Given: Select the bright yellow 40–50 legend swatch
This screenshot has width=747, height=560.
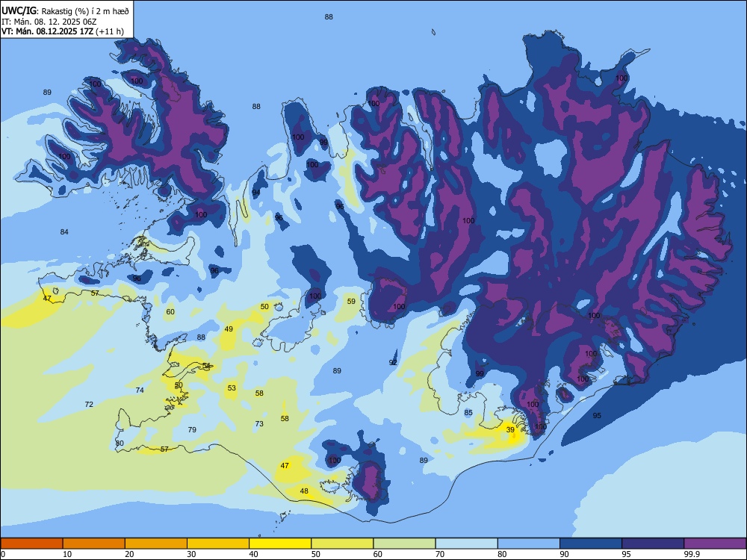Looking at the screenshot, I should (x=280, y=544).
